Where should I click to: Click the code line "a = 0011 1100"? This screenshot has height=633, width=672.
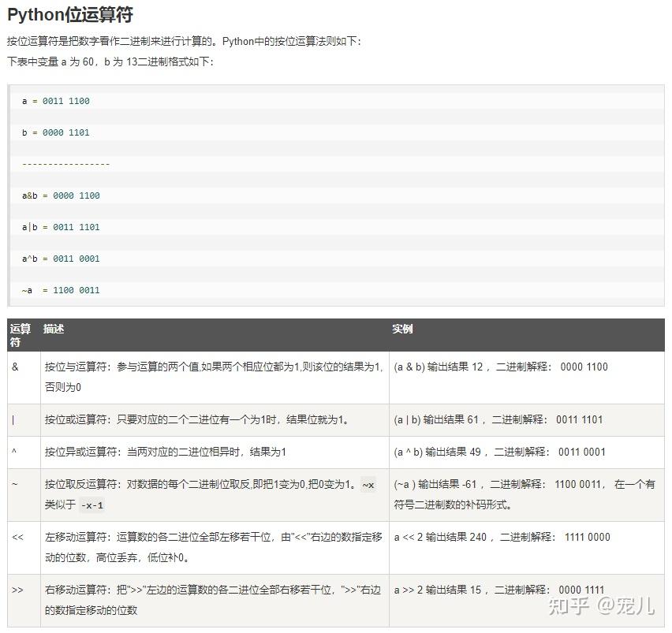pyautogui.click(x=56, y=101)
